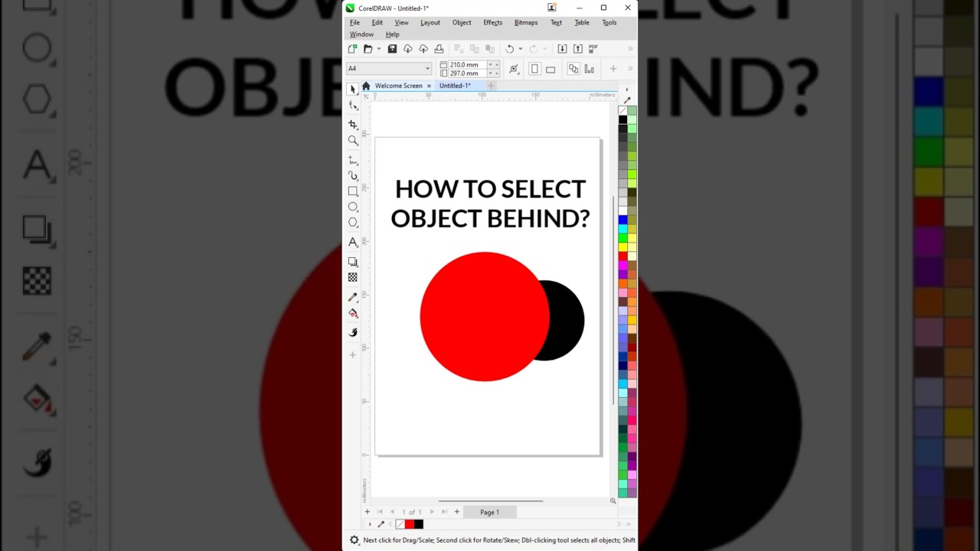The image size is (980, 551).
Task: Open the Undo history dropdown arrow
Action: [520, 49]
